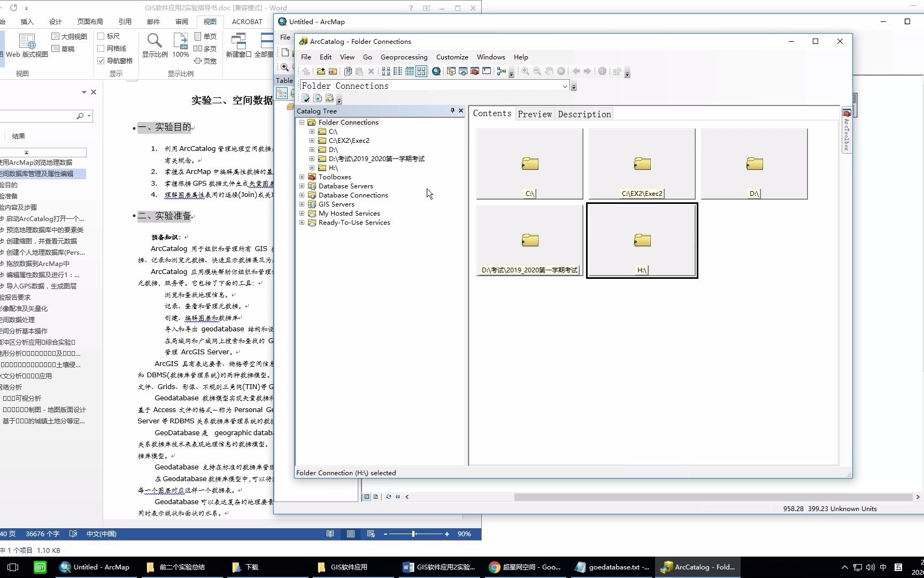924x578 pixels.
Task: Click the ArcToolbox tab on the right edge
Action: click(x=846, y=128)
